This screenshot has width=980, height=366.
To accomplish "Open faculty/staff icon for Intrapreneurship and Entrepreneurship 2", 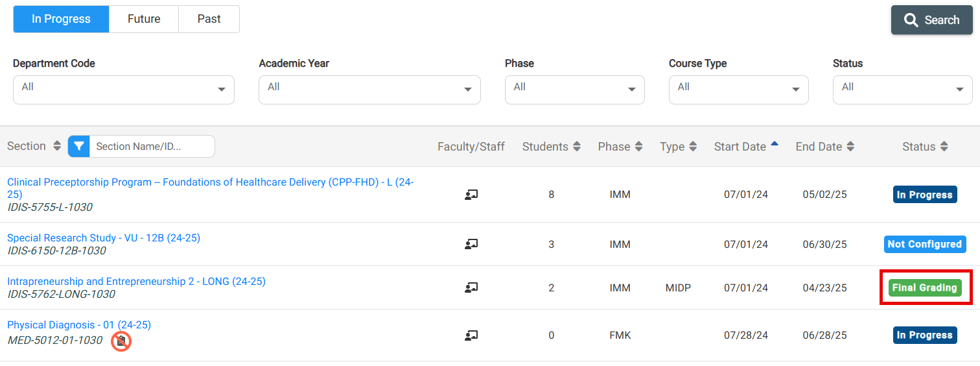I will [x=471, y=287].
